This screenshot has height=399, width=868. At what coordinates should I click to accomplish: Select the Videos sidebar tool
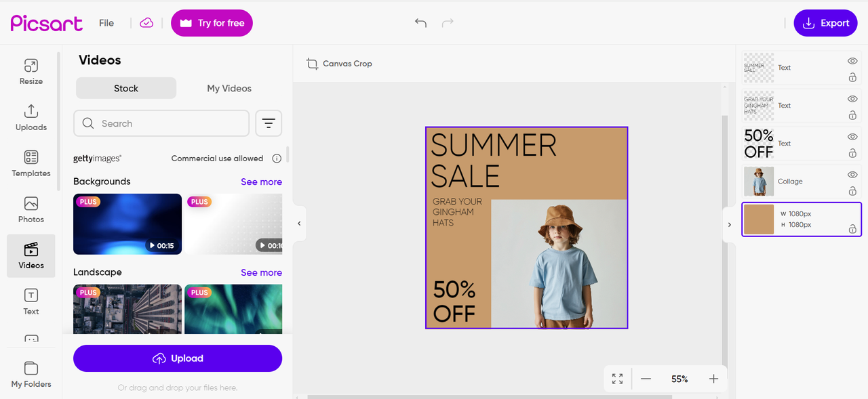(x=31, y=256)
